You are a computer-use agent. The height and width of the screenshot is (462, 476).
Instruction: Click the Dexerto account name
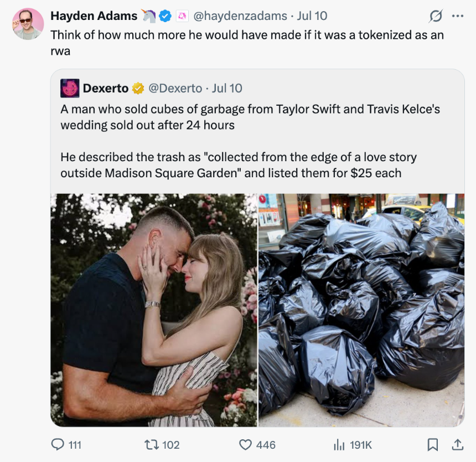click(x=106, y=89)
